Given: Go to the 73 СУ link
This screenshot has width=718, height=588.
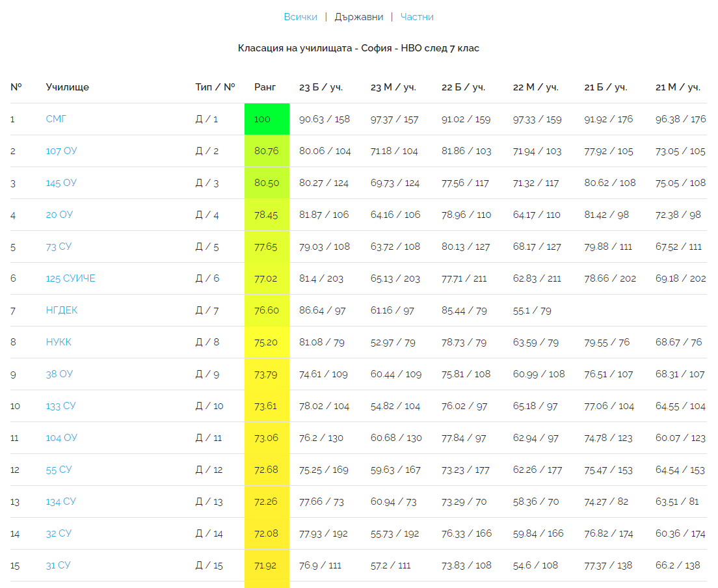Looking at the screenshot, I should coord(59,247).
